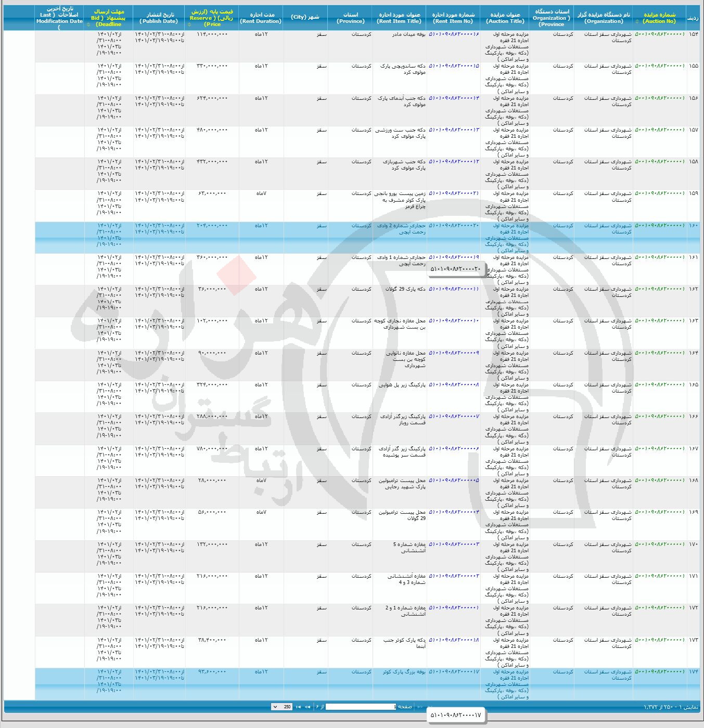The height and width of the screenshot is (728, 704).
Task: Select the Rent Item Title column header
Action: (399, 18)
